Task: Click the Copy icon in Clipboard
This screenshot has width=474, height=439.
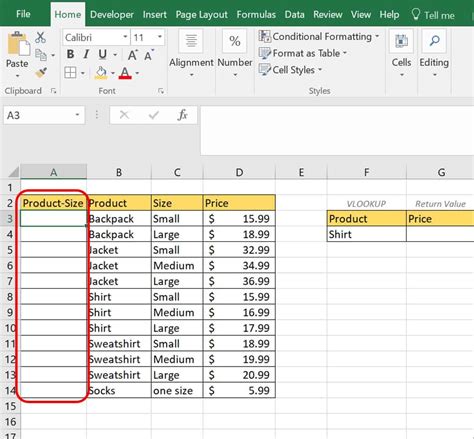Action: [x=41, y=55]
